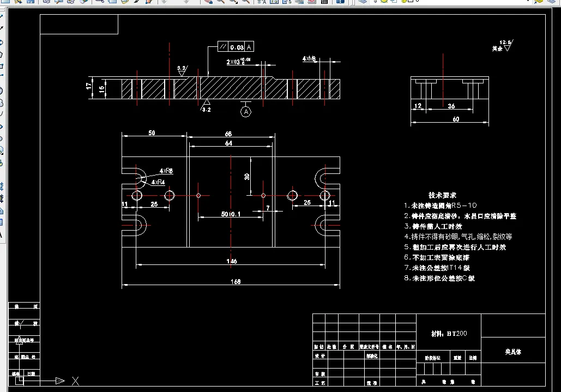Select the Circle draw tool

[2, 91]
